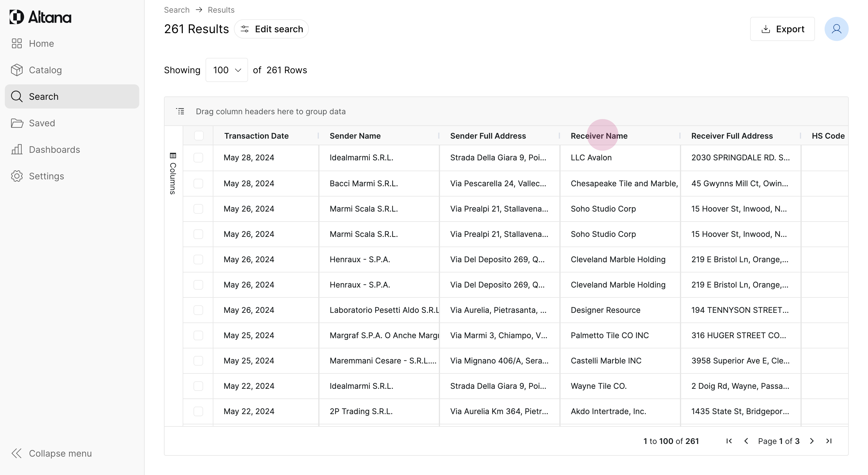
Task: Open the Columns side panel
Action: click(x=173, y=174)
